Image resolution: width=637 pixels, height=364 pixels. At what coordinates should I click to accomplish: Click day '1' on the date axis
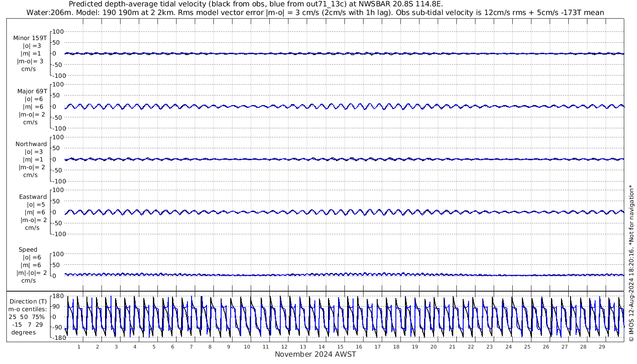tap(79, 347)
